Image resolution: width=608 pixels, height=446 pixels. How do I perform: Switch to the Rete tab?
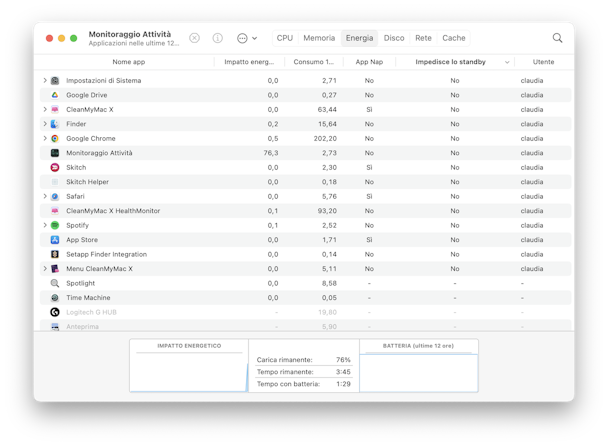coord(423,38)
